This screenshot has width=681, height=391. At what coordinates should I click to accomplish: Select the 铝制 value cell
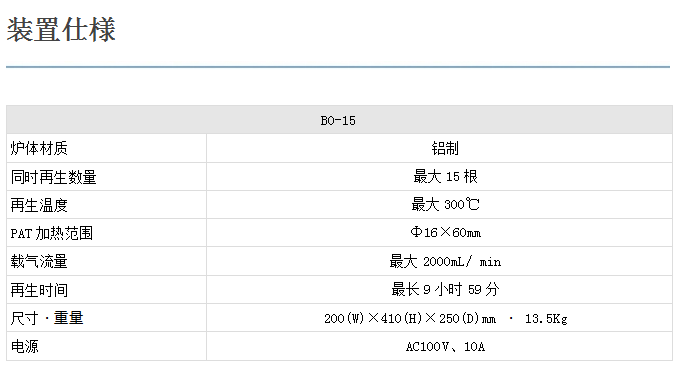(445, 148)
